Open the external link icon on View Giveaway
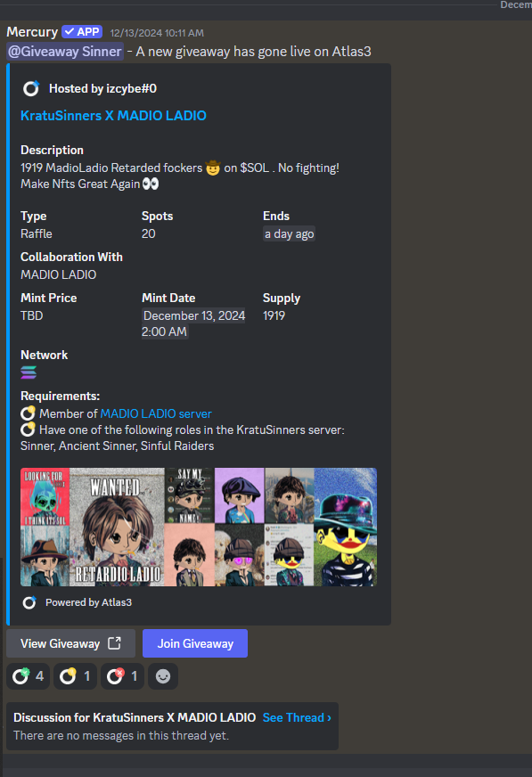The height and width of the screenshot is (777, 532). [x=114, y=643]
